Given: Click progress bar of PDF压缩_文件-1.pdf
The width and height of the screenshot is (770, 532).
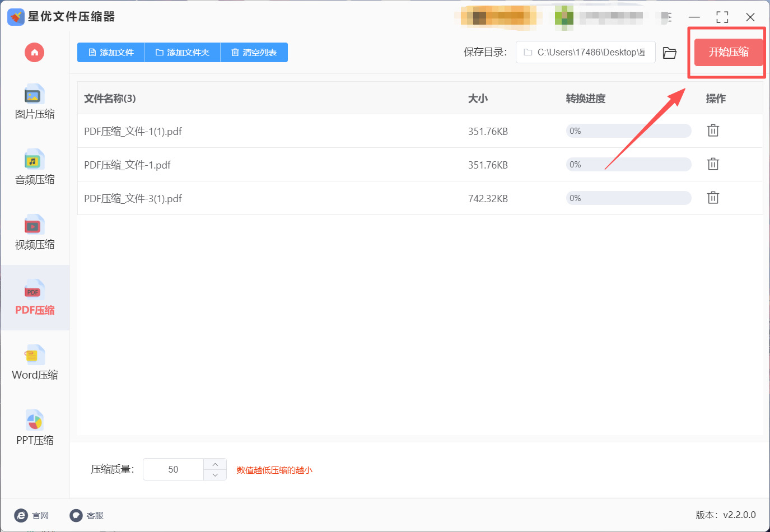Looking at the screenshot, I should click(x=628, y=165).
